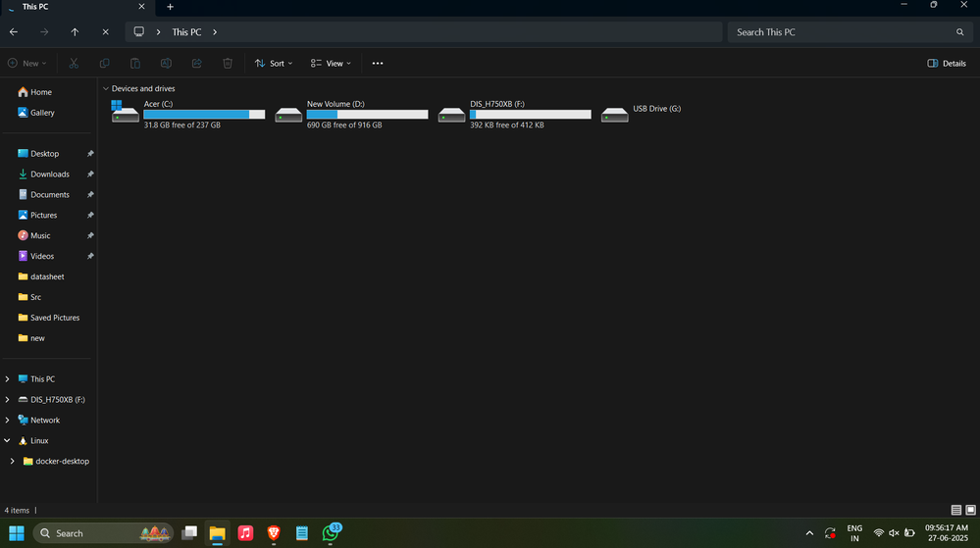Open the Sort dropdown
980x548 pixels.
(274, 63)
